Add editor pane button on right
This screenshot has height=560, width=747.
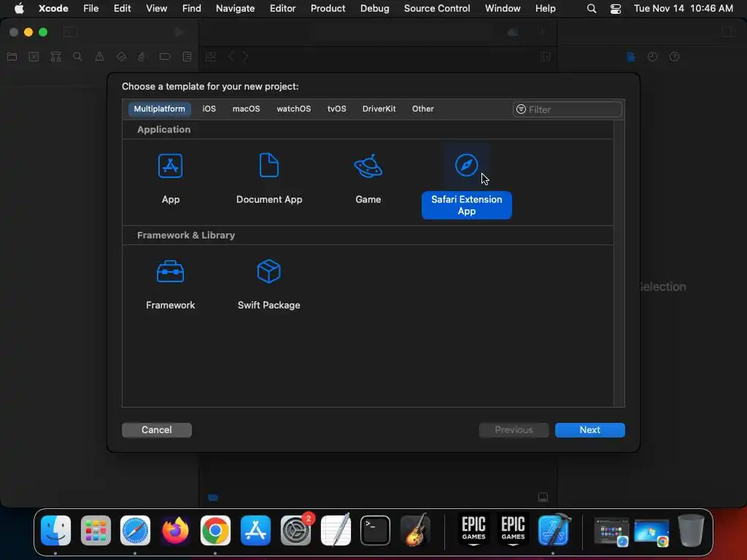point(546,57)
